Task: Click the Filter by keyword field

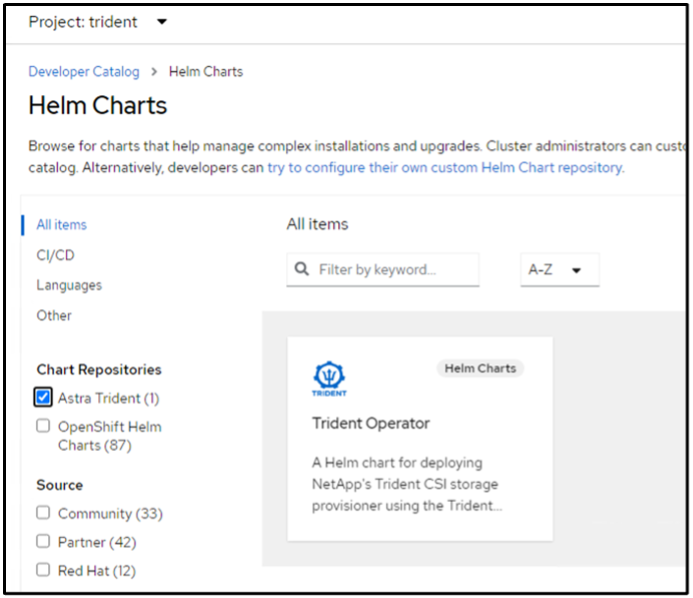Action: pos(392,269)
